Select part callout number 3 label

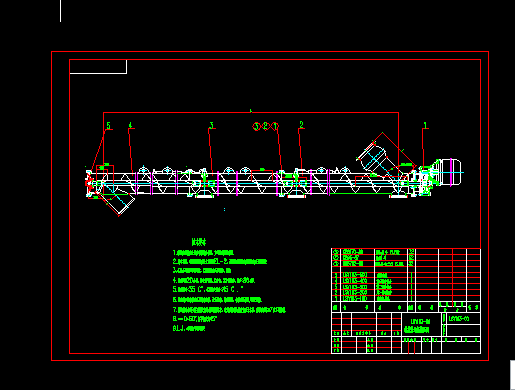coord(211,125)
